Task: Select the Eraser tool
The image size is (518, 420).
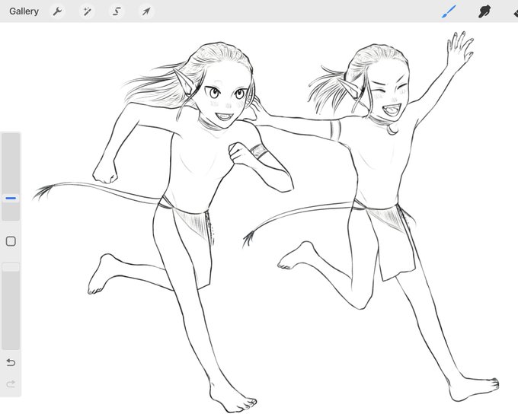Action: click(x=515, y=12)
